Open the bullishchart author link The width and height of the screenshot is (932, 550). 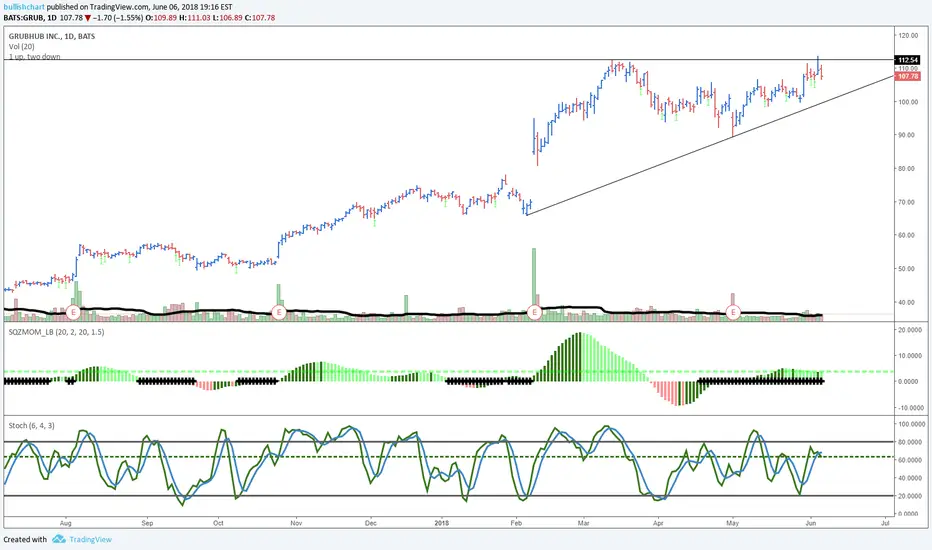[x=24, y=7]
